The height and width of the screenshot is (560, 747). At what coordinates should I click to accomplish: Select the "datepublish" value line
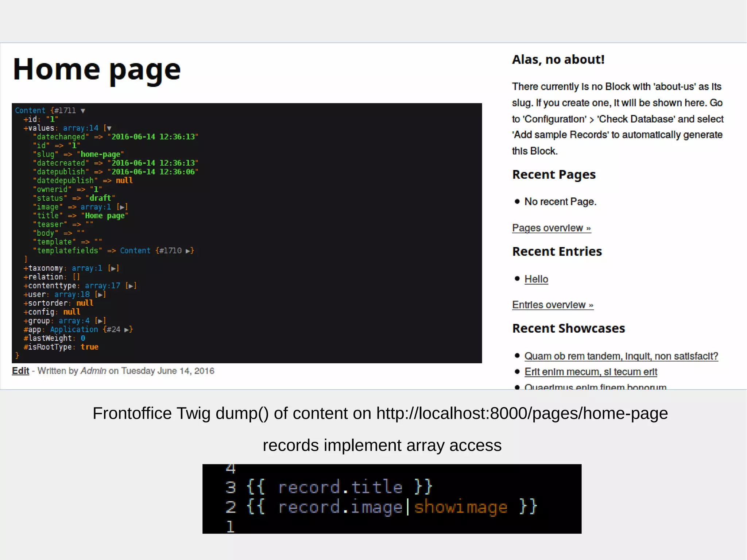(116, 172)
